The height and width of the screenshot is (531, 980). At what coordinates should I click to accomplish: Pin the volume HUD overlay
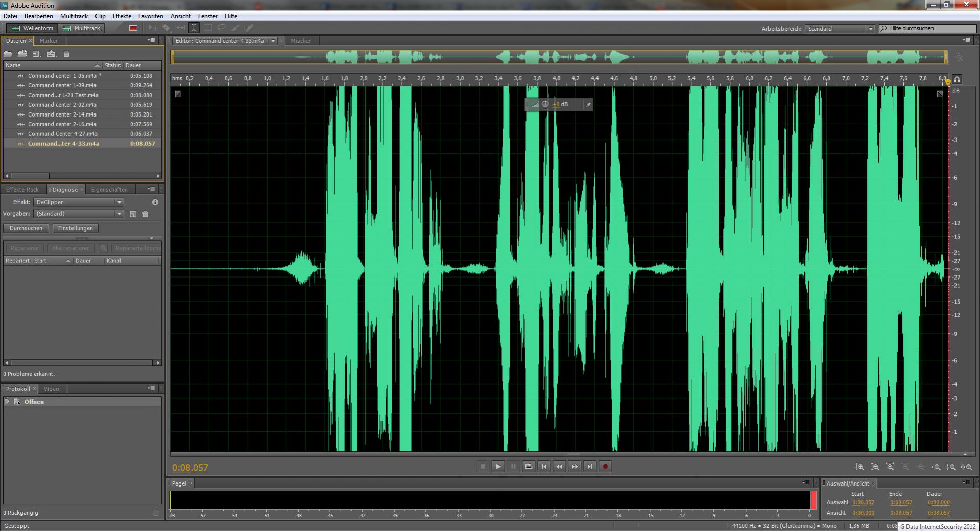pyautogui.click(x=588, y=104)
